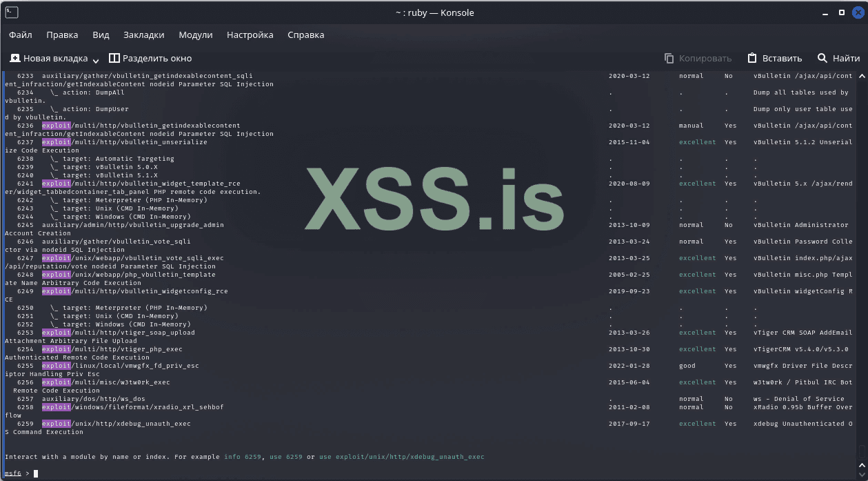Click 'info 6259' in the hint line
The height and width of the screenshot is (481, 868).
point(243,457)
